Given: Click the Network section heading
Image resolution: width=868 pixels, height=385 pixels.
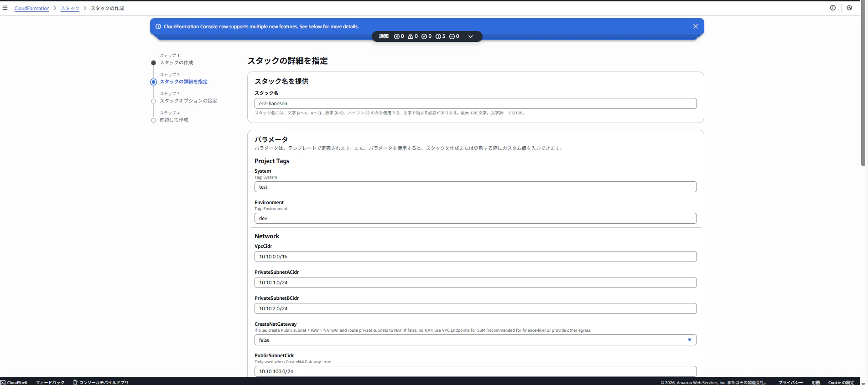Looking at the screenshot, I should point(267,236).
